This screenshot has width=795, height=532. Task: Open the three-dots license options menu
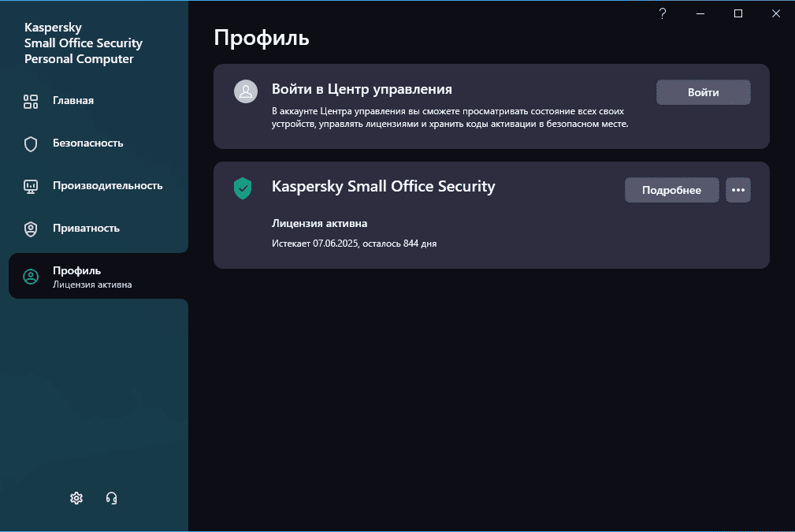pos(738,190)
